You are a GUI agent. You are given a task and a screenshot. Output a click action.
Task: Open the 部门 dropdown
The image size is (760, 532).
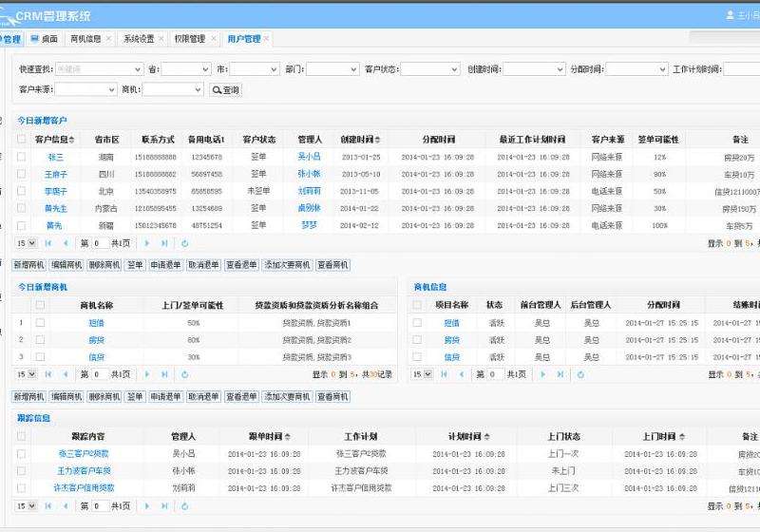tap(332, 69)
